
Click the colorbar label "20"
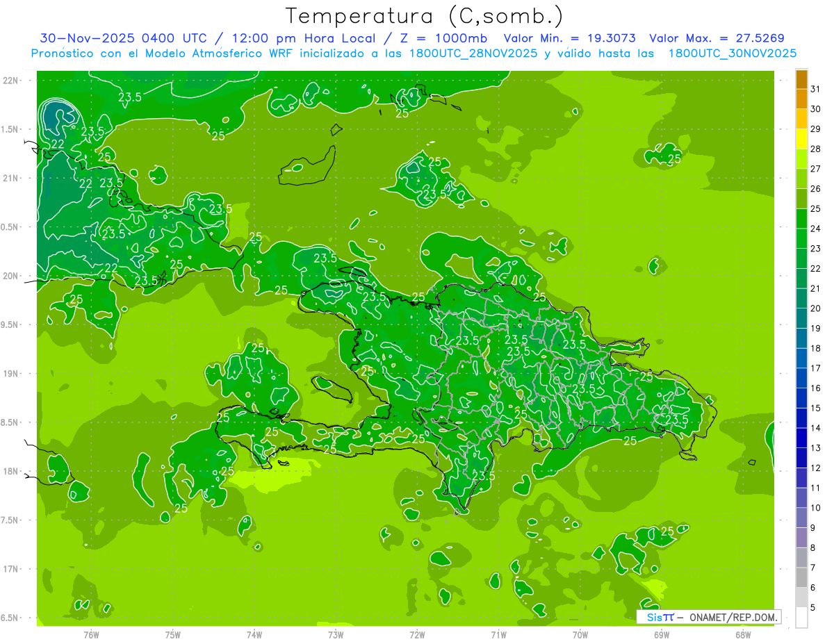[815, 308]
